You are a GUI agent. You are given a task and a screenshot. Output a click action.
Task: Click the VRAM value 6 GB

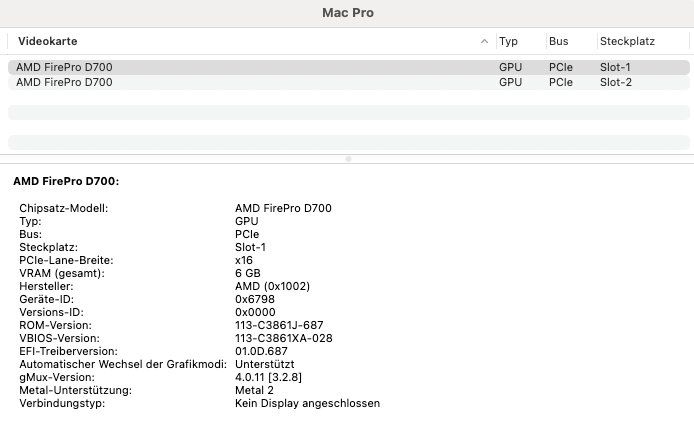click(x=248, y=273)
